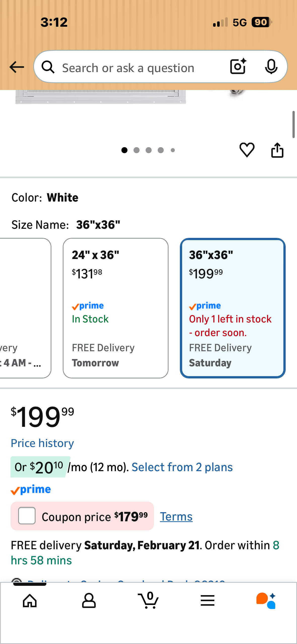This screenshot has height=644, width=297.
Task: Select the partially visible leftmost size card
Action: pos(25,308)
